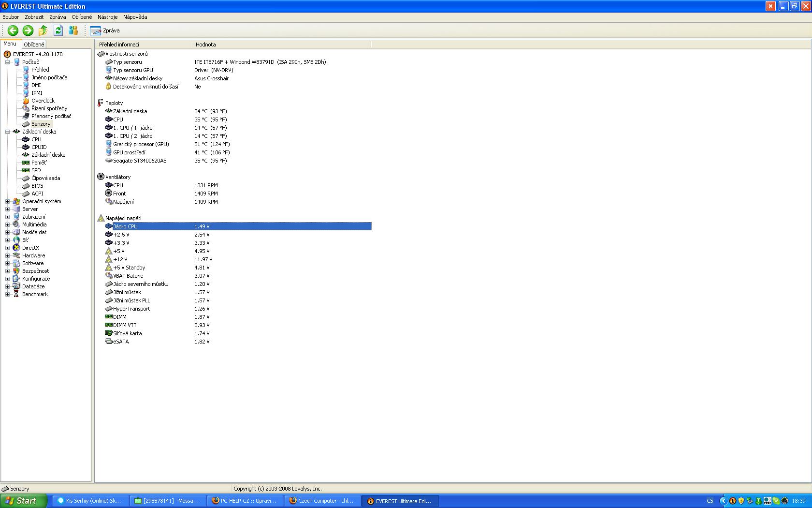Expand the DirectX tree node

7,248
